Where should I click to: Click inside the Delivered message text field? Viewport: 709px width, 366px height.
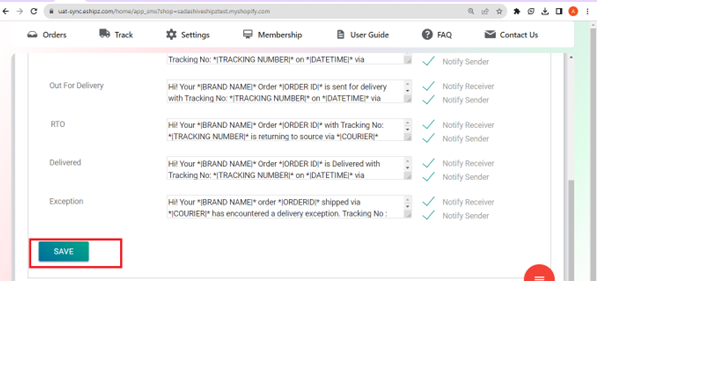point(285,168)
